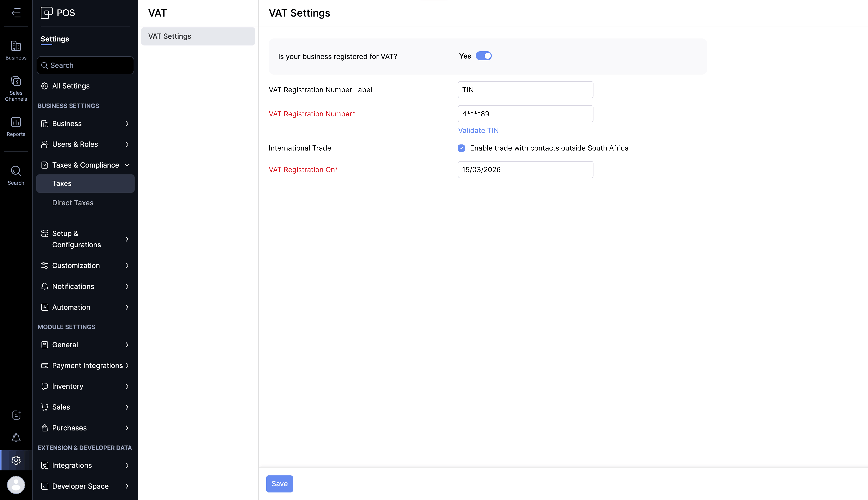Screen dimensions: 868x500
Task: Expand Setup & Configurations chevron
Action: coord(127,239)
